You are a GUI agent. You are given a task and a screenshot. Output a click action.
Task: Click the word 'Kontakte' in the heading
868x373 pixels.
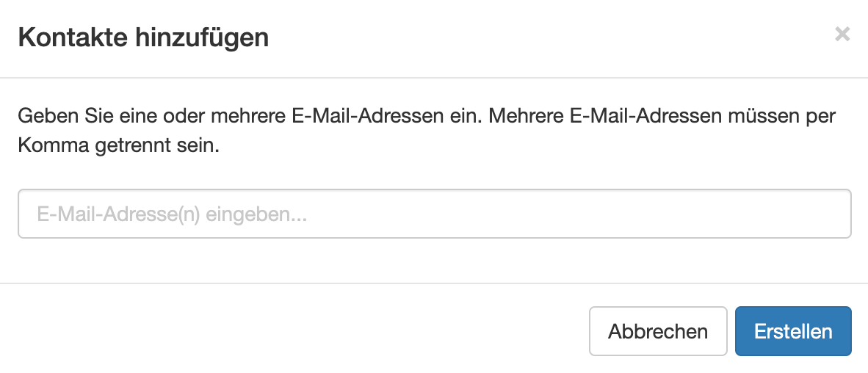pyautogui.click(x=70, y=37)
